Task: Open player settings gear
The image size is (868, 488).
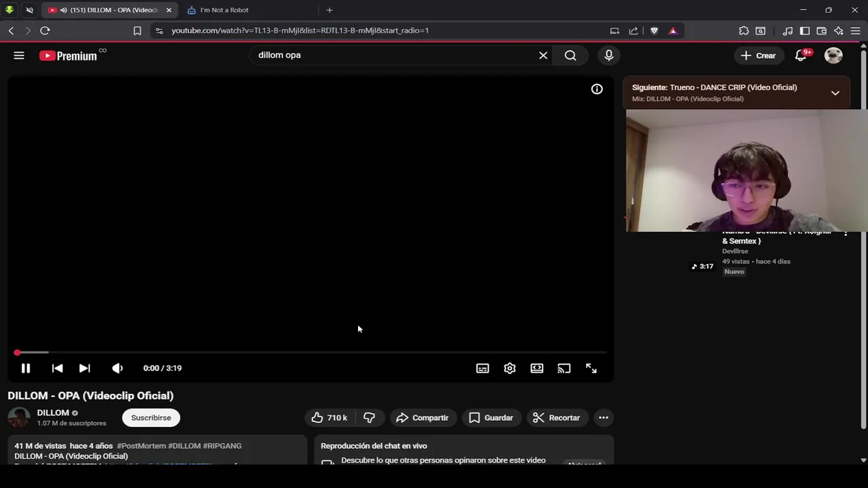Action: (x=509, y=368)
